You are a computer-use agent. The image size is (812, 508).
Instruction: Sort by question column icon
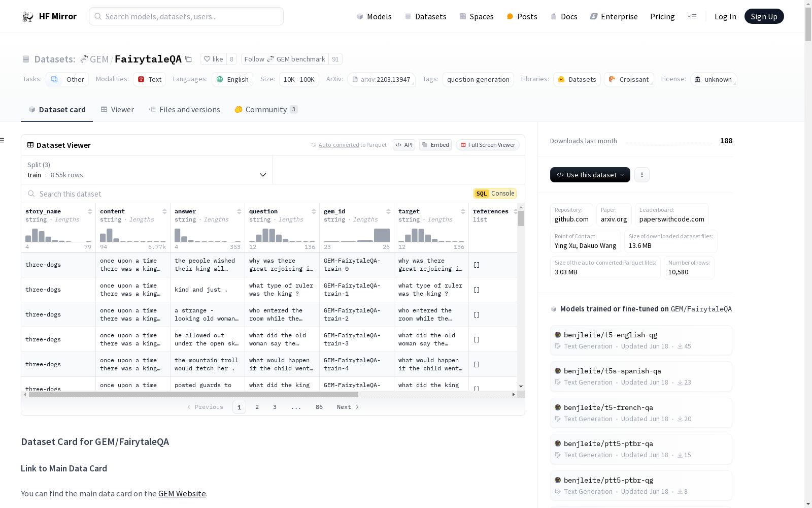pos(314,211)
